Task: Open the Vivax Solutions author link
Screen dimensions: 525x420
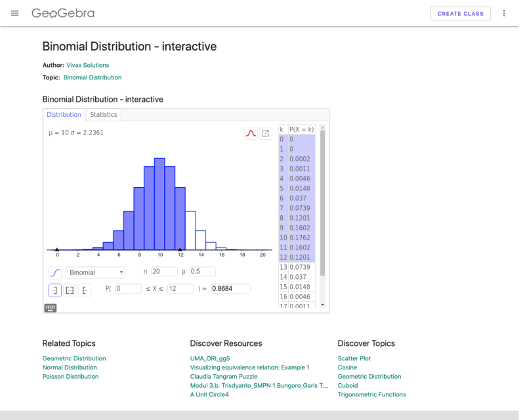Action: [x=87, y=65]
